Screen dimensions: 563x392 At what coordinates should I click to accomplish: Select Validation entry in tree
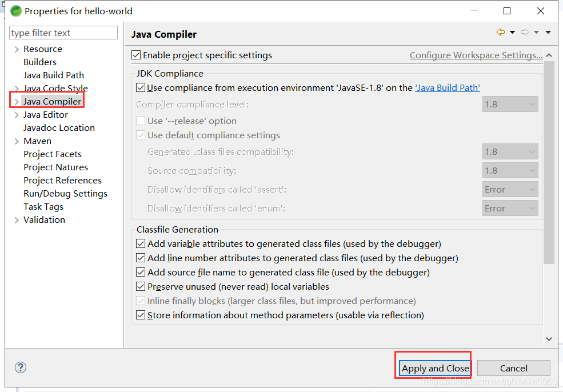pos(44,220)
